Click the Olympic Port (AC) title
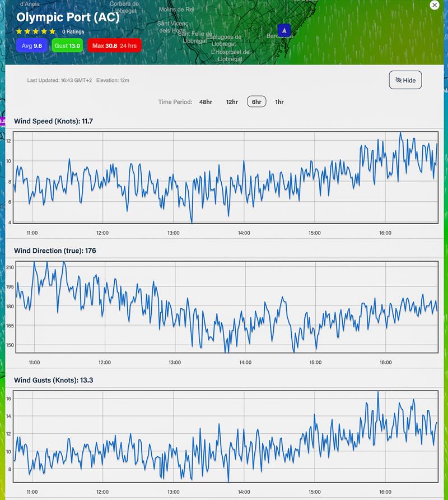The height and width of the screenshot is (500, 448). tap(68, 17)
